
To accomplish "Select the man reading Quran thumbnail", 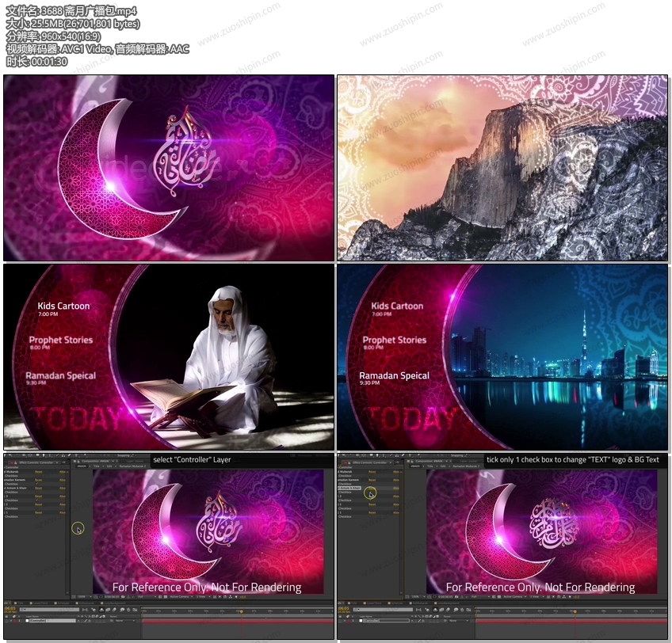I will click(169, 357).
